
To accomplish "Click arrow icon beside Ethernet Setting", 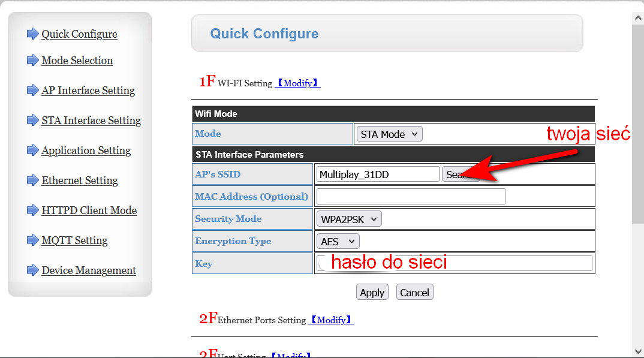I will point(32,180).
